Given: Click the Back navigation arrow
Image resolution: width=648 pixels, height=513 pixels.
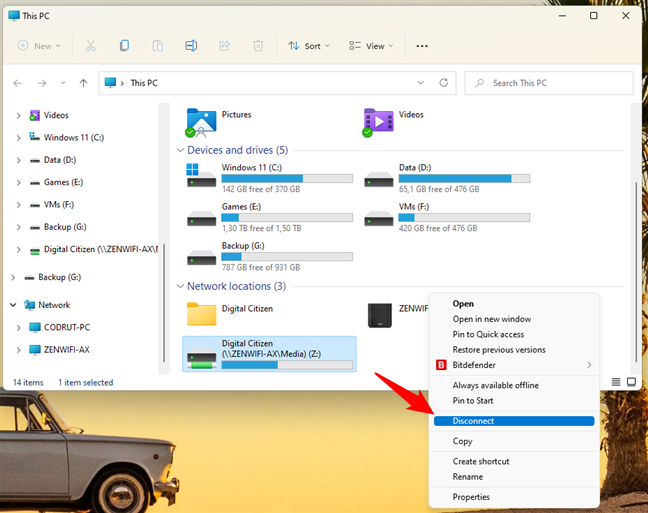Looking at the screenshot, I should 17,83.
